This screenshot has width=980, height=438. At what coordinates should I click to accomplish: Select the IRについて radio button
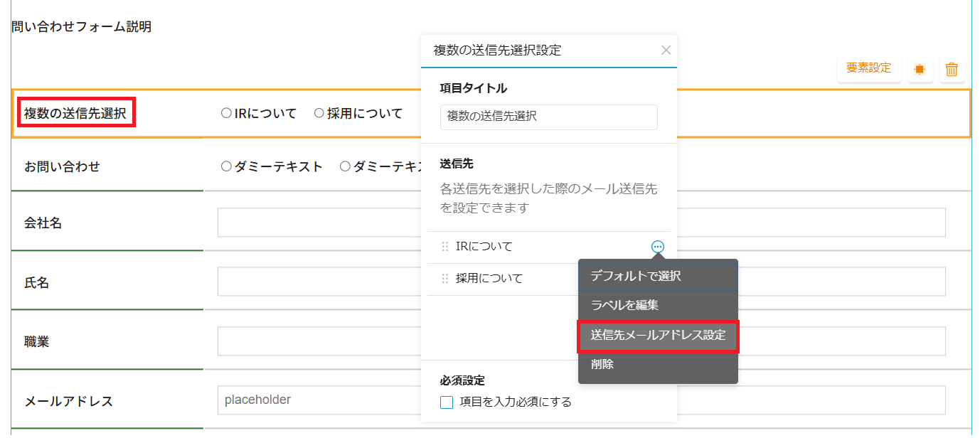pyautogui.click(x=226, y=113)
